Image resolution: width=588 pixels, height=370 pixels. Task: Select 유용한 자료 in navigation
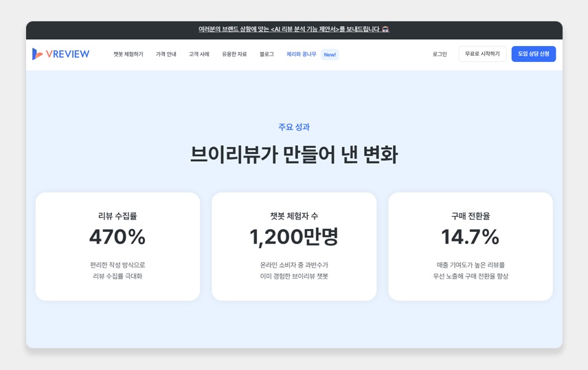pyautogui.click(x=234, y=54)
